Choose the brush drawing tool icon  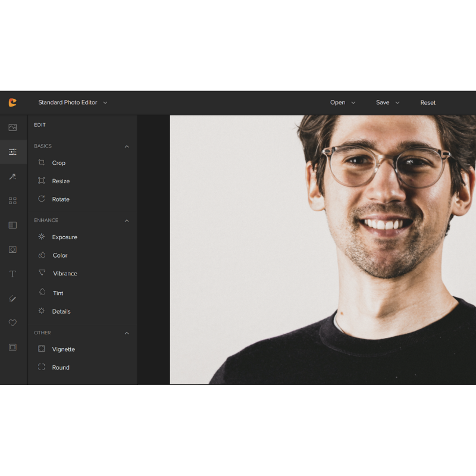pos(12,298)
